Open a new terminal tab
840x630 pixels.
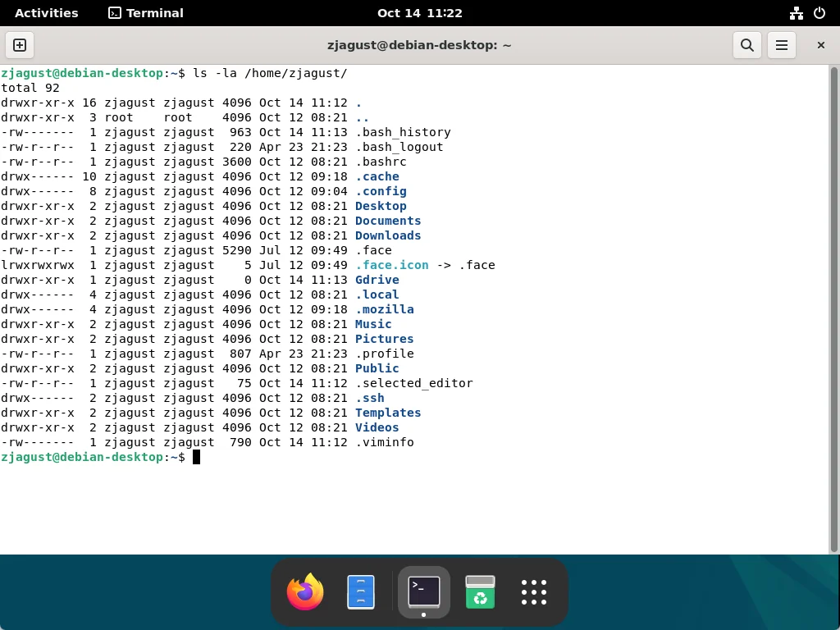(20, 45)
